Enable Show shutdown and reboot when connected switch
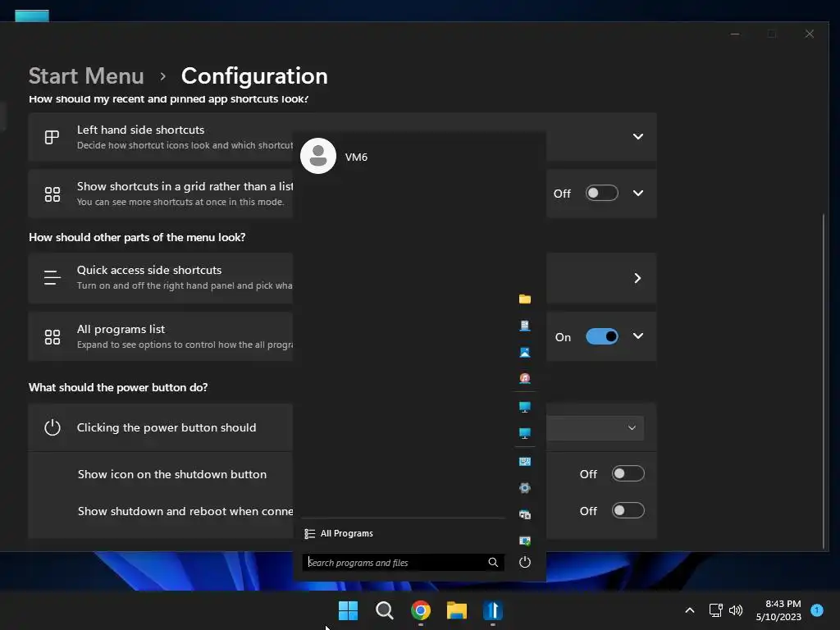The width and height of the screenshot is (840, 630). pos(628,510)
